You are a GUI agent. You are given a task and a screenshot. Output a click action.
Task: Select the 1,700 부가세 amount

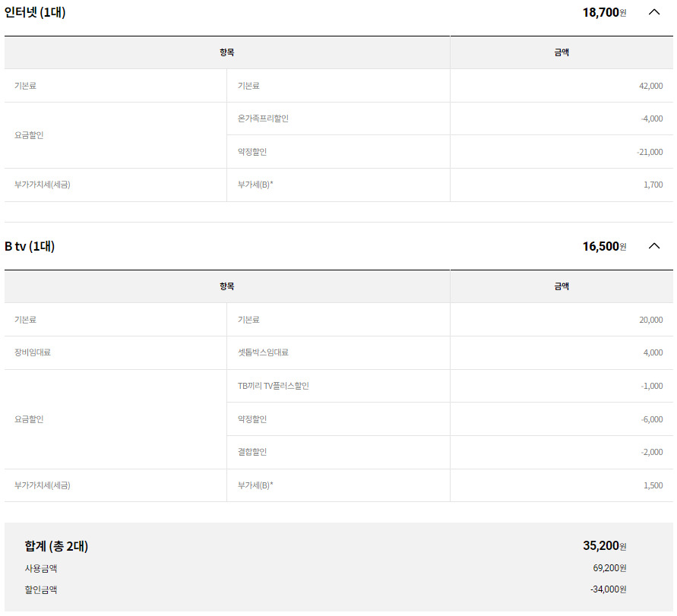coord(652,185)
